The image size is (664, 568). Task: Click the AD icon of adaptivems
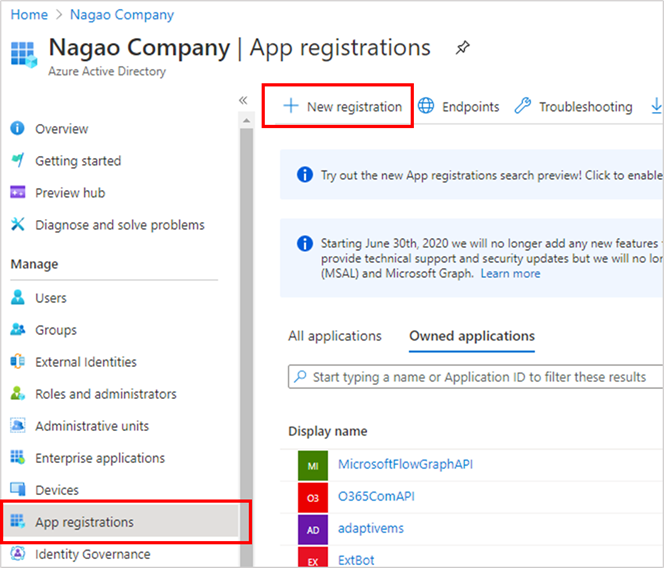click(x=313, y=529)
